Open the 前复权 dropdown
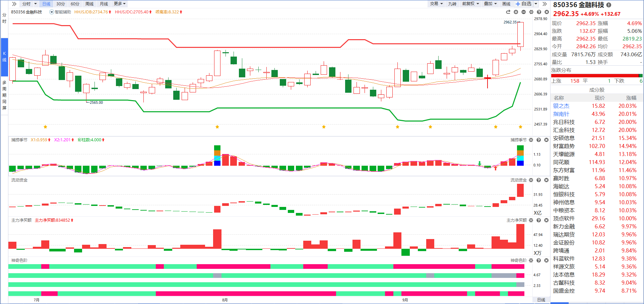This screenshot has height=304, width=644. tap(470, 4)
